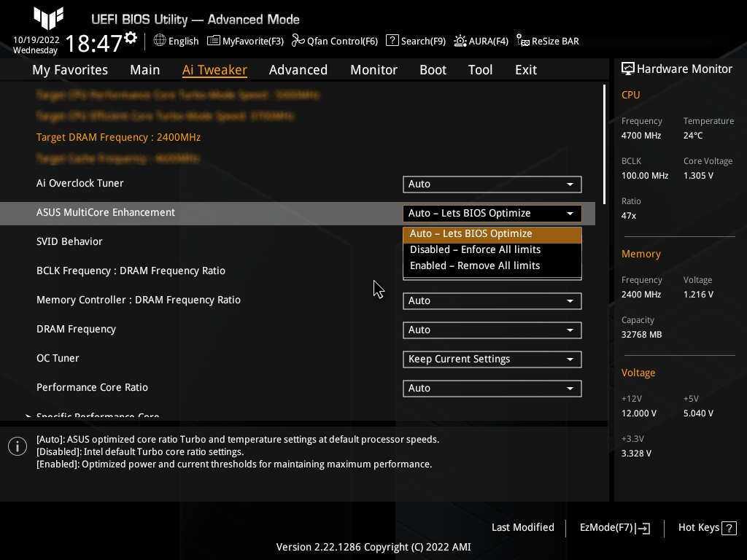Click the Hardware Monitor panel icon
The image size is (747, 560).
628,68
